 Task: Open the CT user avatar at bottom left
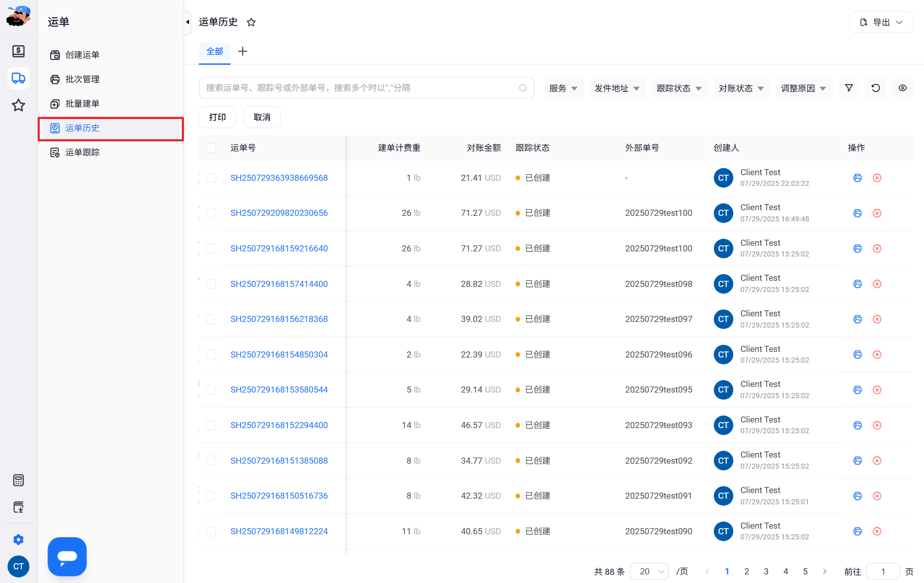(x=19, y=566)
